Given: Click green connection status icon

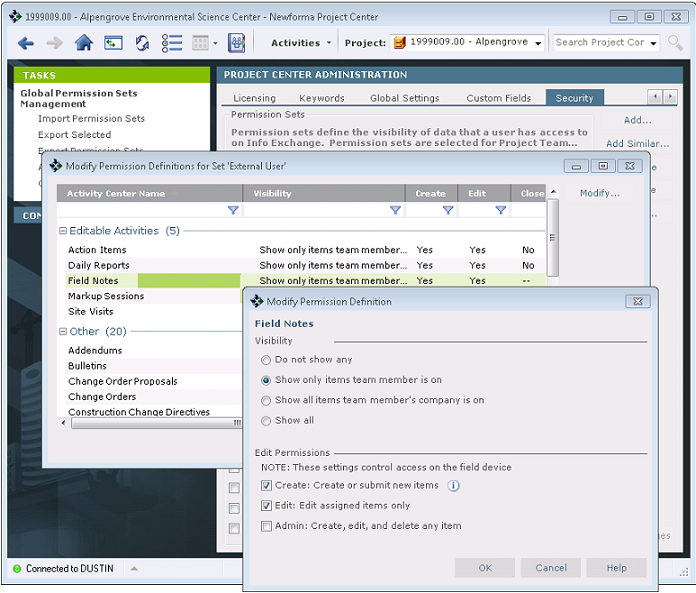Looking at the screenshot, I should point(17,569).
